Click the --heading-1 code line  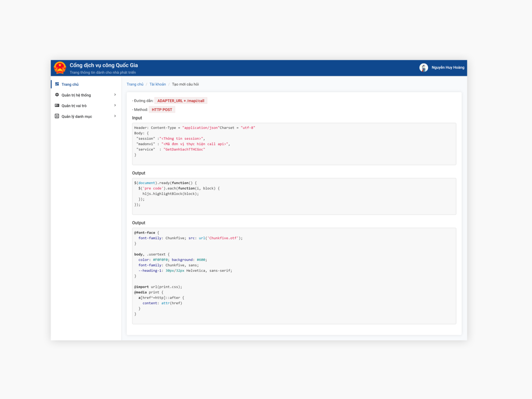(185, 271)
